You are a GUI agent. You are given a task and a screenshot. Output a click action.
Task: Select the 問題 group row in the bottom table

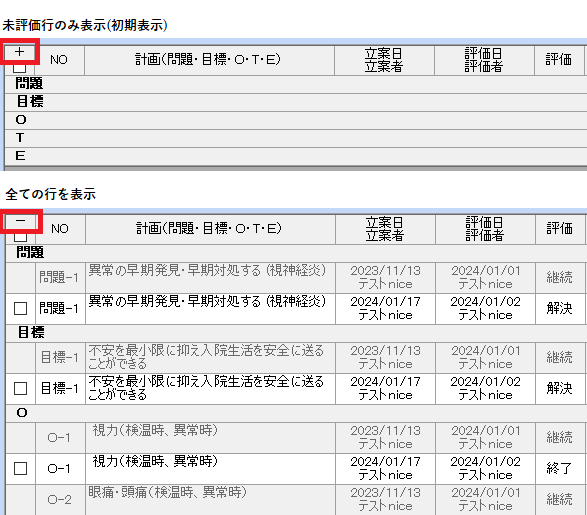click(296, 253)
